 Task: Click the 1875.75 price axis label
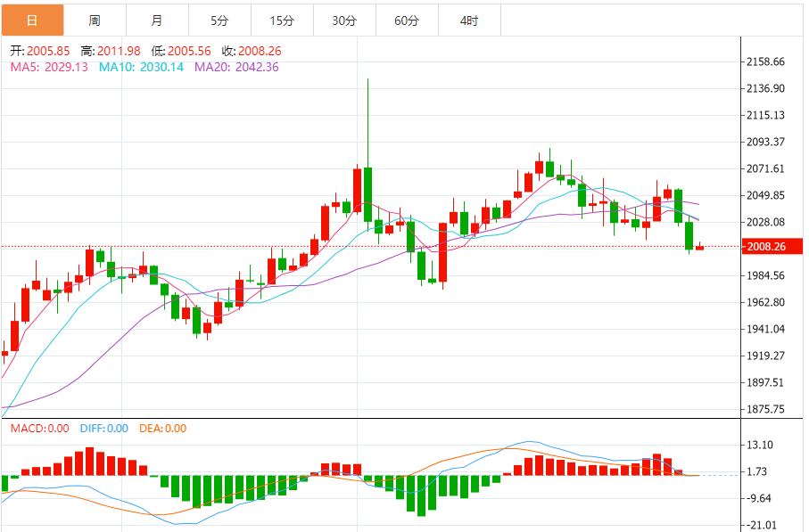coord(765,409)
